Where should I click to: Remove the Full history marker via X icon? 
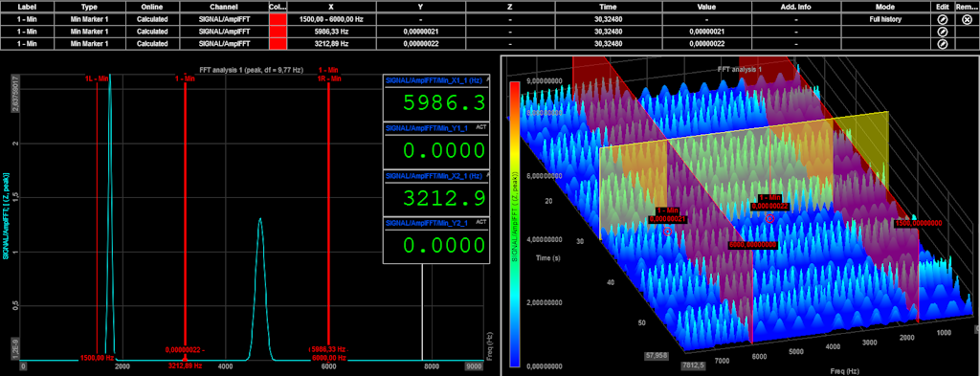pyautogui.click(x=967, y=19)
